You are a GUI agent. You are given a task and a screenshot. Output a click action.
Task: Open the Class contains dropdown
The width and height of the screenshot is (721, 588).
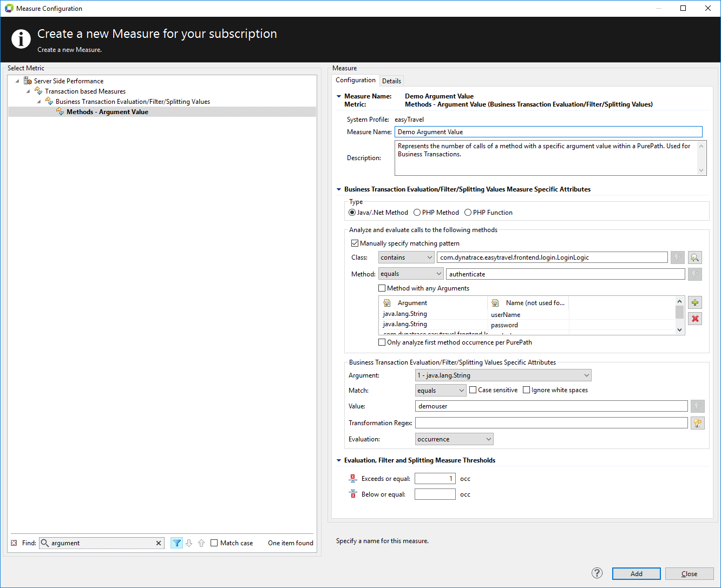point(407,257)
